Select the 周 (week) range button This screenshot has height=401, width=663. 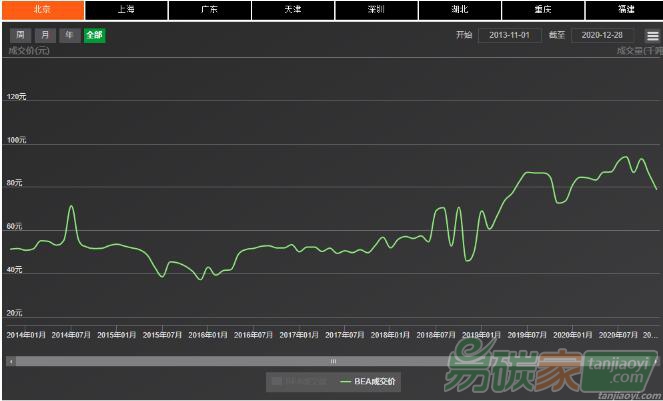coord(19,35)
